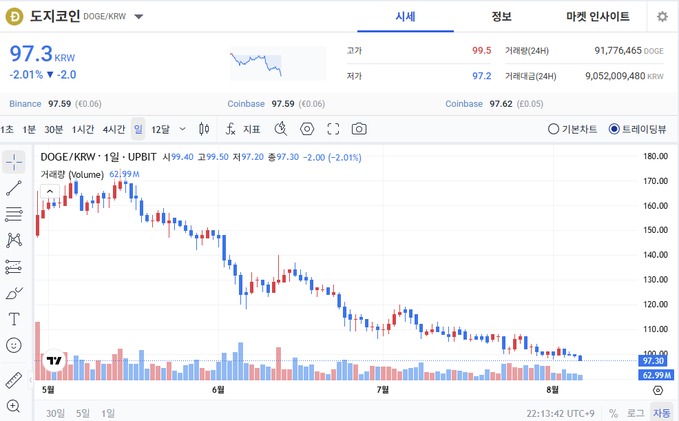Click the 6월 time axis label

point(218,390)
